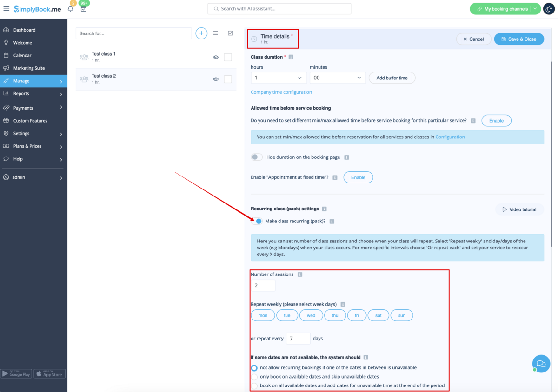Check the box for Test class 2
The image size is (558, 392).
pyautogui.click(x=228, y=79)
